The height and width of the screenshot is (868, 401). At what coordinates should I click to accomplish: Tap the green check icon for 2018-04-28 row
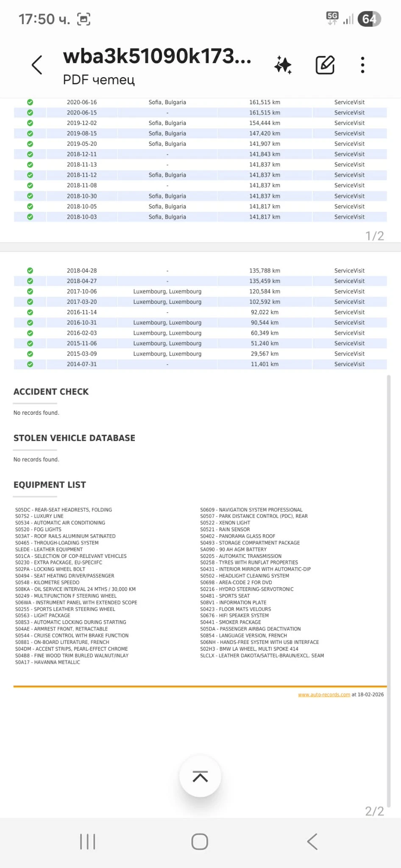30,270
